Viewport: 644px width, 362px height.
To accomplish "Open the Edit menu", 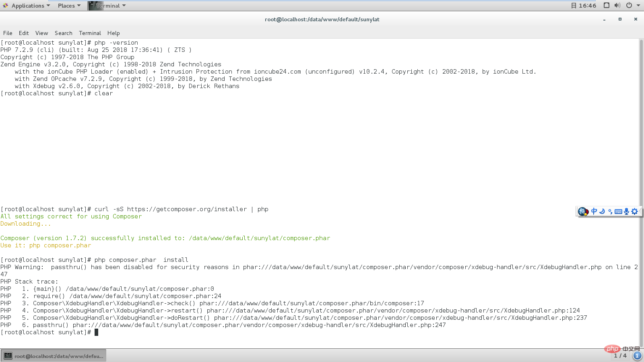I will pos(24,33).
